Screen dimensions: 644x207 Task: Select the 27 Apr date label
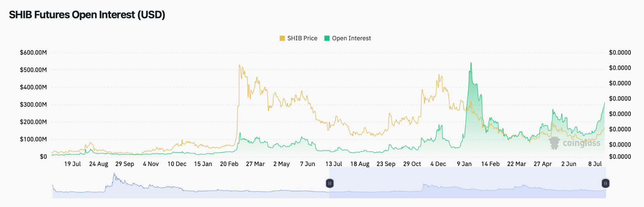tap(543, 164)
